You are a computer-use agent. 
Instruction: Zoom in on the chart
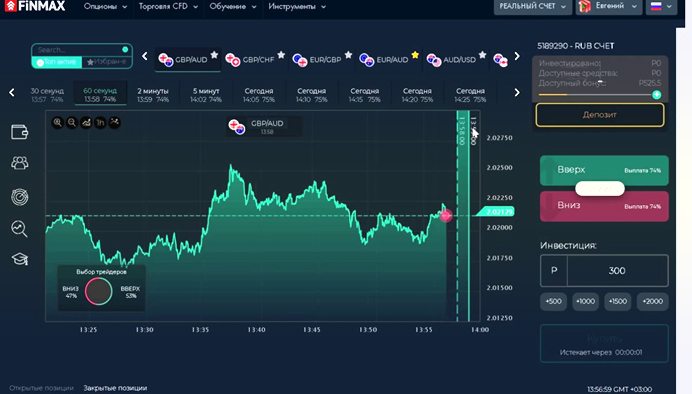click(x=57, y=123)
